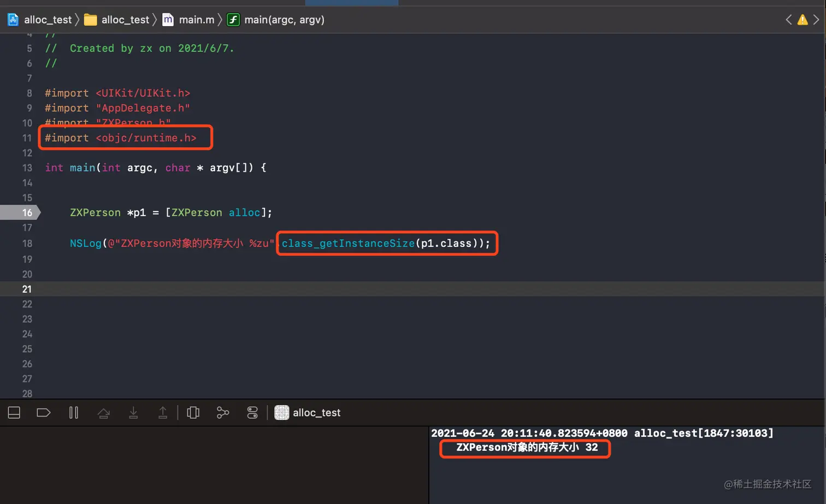Open the Debug View Hierarchy tool
The image size is (826, 504).
tap(193, 413)
